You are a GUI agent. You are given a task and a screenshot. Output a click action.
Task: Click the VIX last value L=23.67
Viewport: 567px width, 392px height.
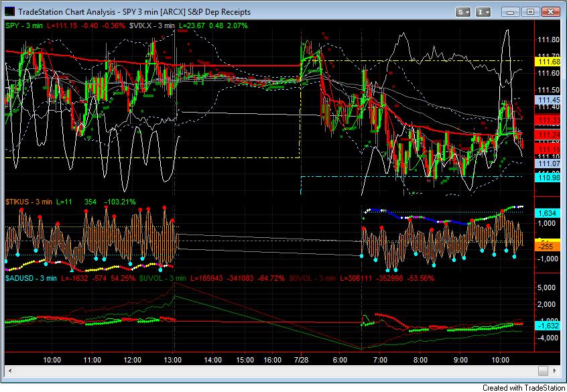click(x=192, y=25)
